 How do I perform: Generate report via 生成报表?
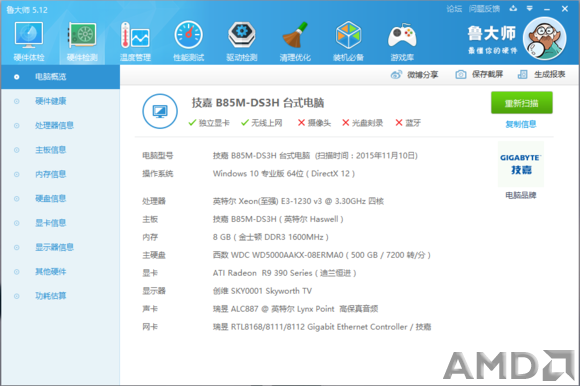542,74
